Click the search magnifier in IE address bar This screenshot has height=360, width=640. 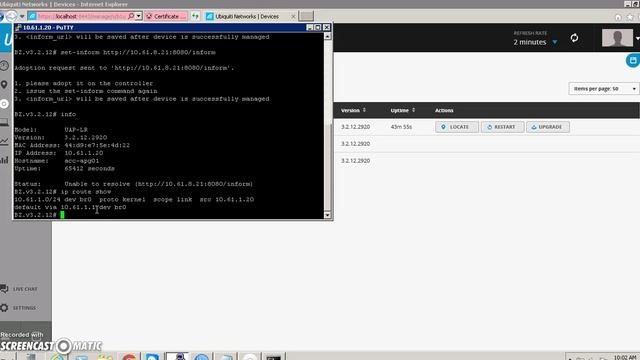tap(131, 16)
